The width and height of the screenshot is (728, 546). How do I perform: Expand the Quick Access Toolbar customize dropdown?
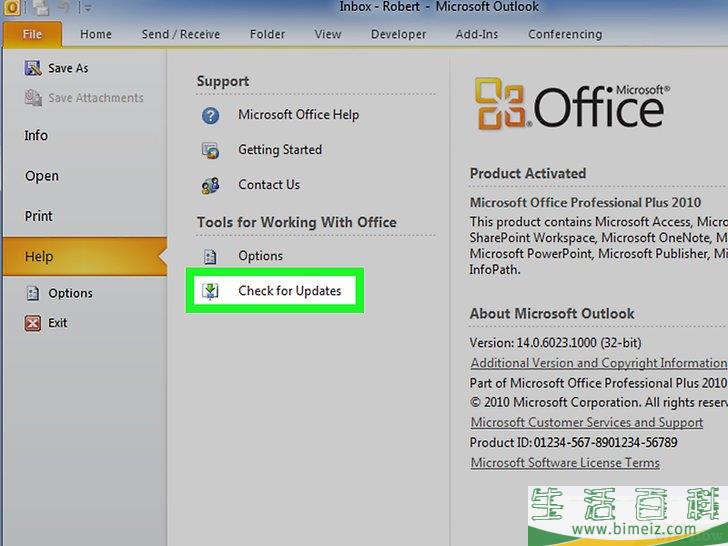point(88,9)
